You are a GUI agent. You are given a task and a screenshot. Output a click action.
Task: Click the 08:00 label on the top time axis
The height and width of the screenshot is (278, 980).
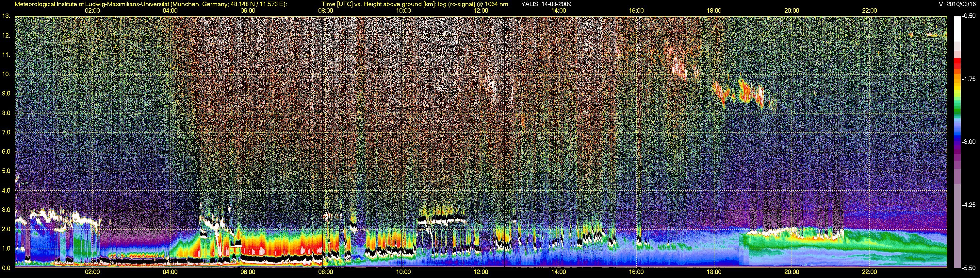(x=326, y=11)
